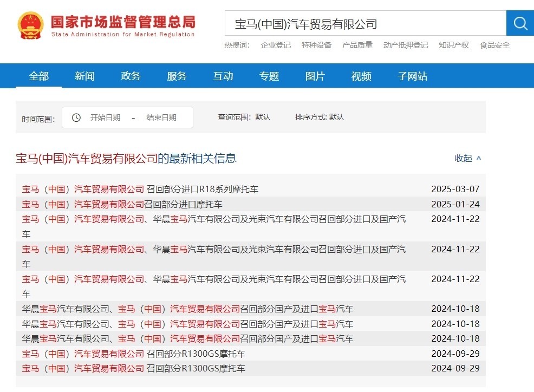Open the 2025-01-24 召回部分进口摩托车 result
Image resolution: width=534 pixels, height=392 pixels.
[x=122, y=204]
